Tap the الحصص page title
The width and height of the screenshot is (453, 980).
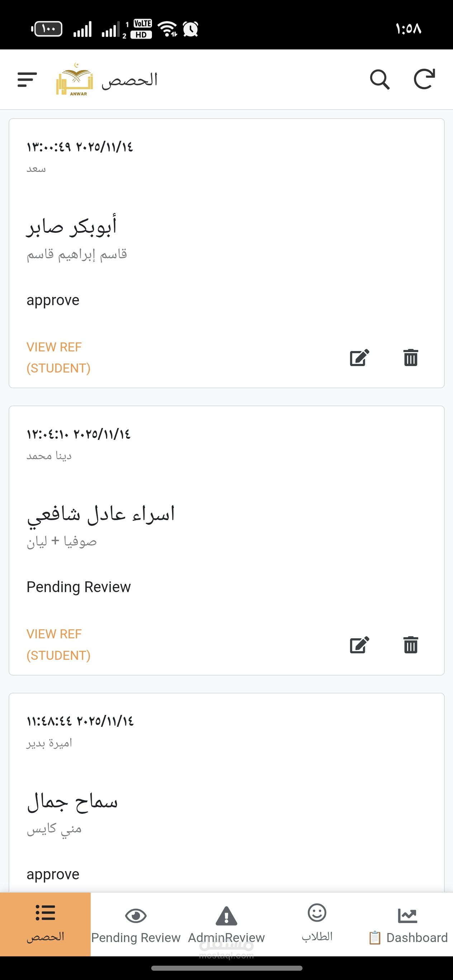tap(129, 80)
